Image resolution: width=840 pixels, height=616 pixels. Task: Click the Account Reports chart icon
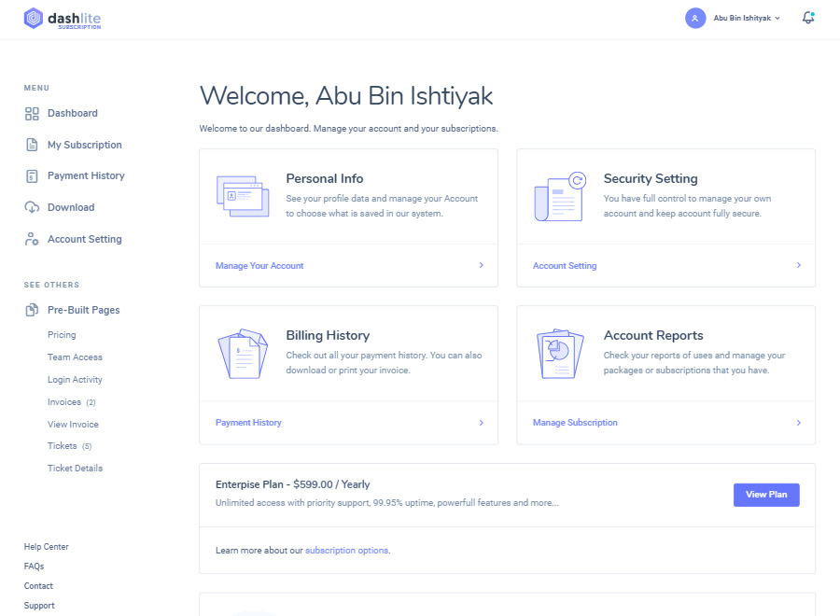point(559,354)
